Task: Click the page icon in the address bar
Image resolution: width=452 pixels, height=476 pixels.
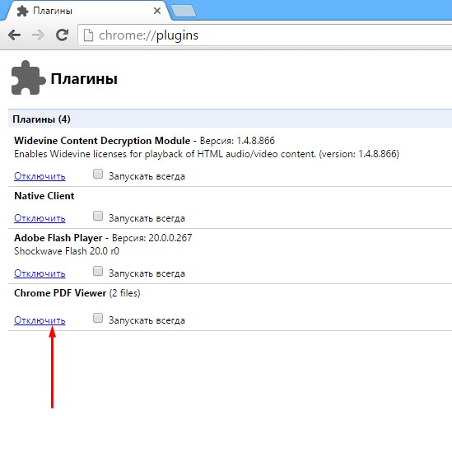Action: tap(88, 35)
